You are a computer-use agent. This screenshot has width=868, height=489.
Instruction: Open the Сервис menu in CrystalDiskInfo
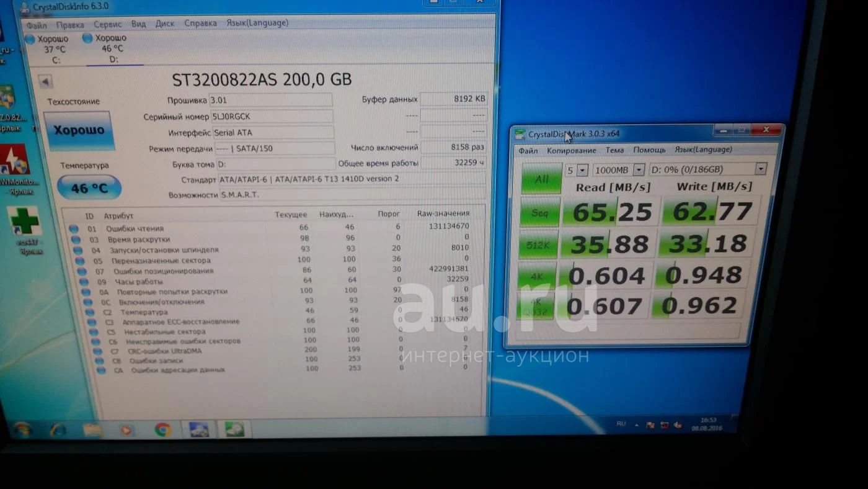(108, 24)
